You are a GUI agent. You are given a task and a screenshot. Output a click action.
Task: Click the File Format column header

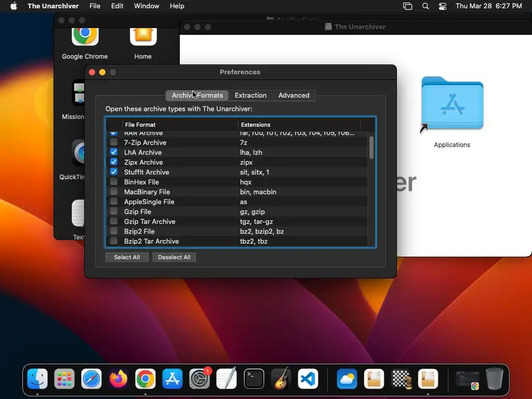180,125
